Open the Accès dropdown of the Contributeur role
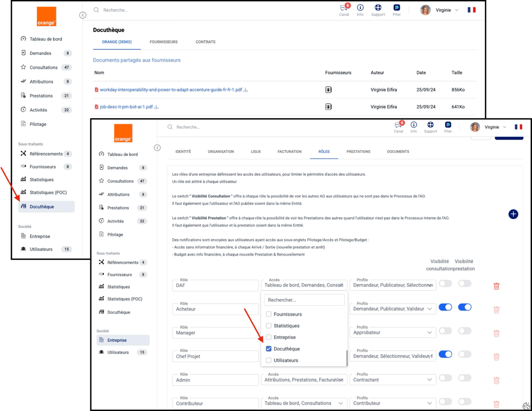The height and width of the screenshot is (411, 532). (x=304, y=403)
